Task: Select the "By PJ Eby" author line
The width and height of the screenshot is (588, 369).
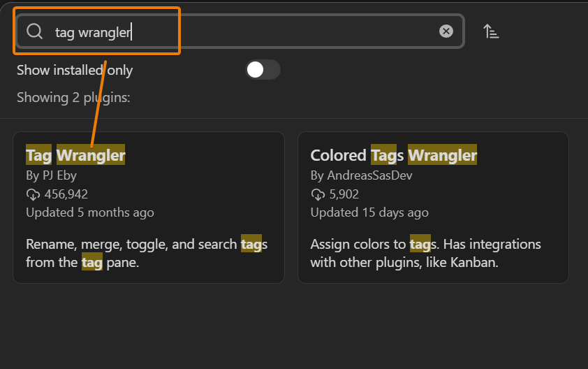Action: 51,175
